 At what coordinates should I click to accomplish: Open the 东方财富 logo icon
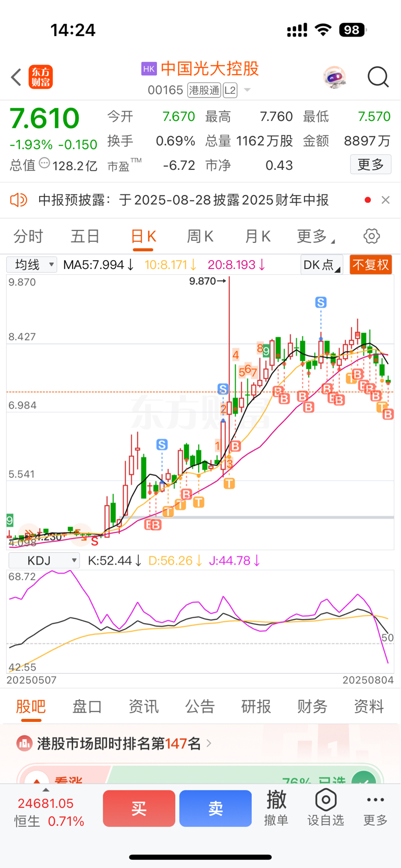click(41, 77)
